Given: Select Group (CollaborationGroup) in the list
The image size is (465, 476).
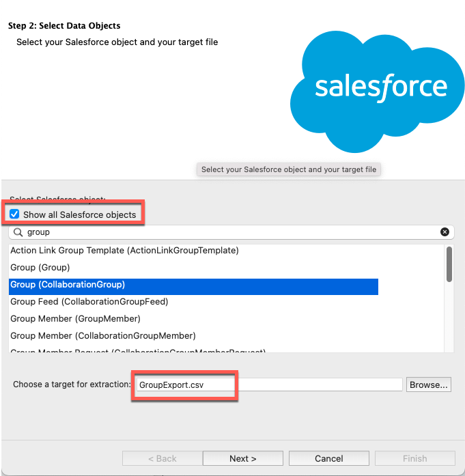Looking at the screenshot, I should pyautogui.click(x=68, y=285).
